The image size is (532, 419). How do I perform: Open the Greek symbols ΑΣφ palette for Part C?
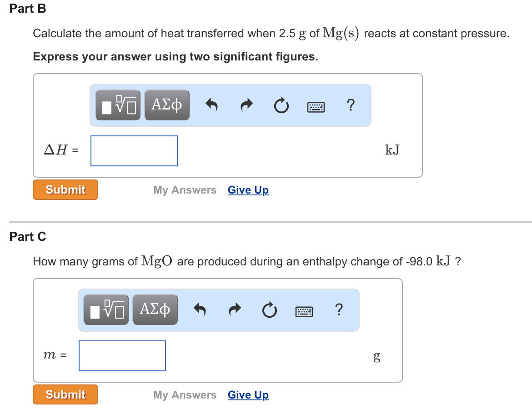coord(155,309)
